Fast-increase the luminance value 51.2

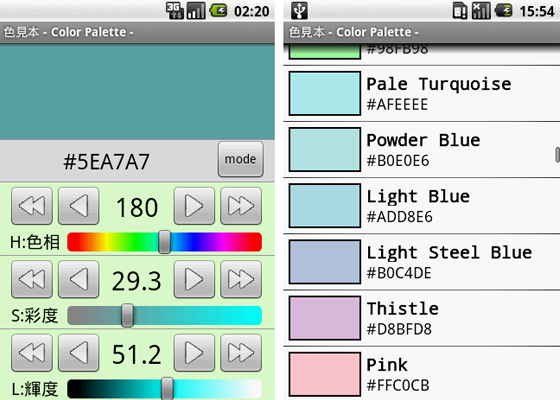(241, 353)
